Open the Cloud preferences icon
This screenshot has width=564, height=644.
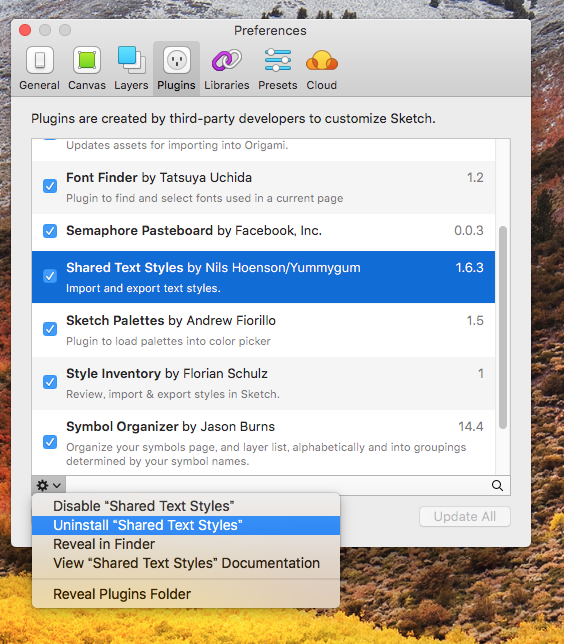[x=322, y=60]
